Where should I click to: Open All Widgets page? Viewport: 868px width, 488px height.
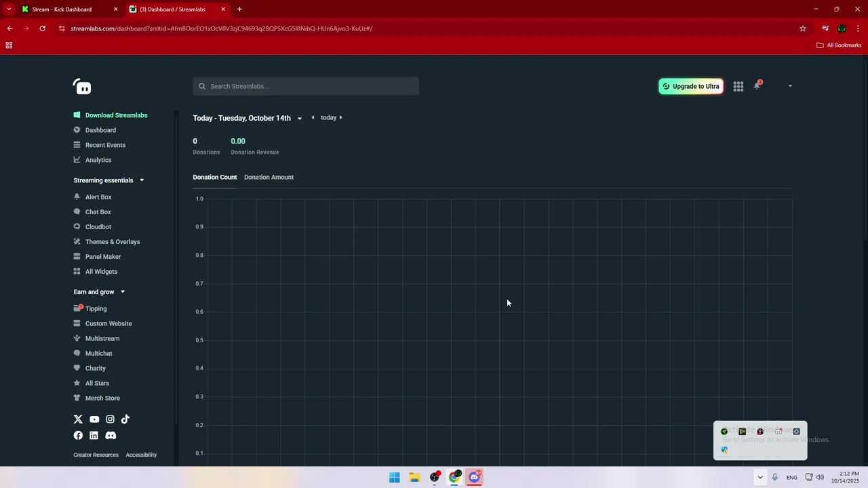tap(101, 272)
